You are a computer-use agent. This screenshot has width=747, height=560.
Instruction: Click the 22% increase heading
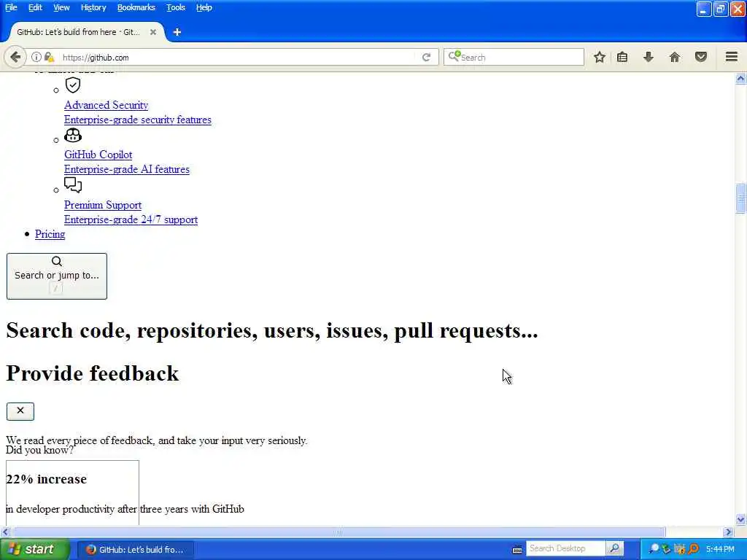(46, 478)
